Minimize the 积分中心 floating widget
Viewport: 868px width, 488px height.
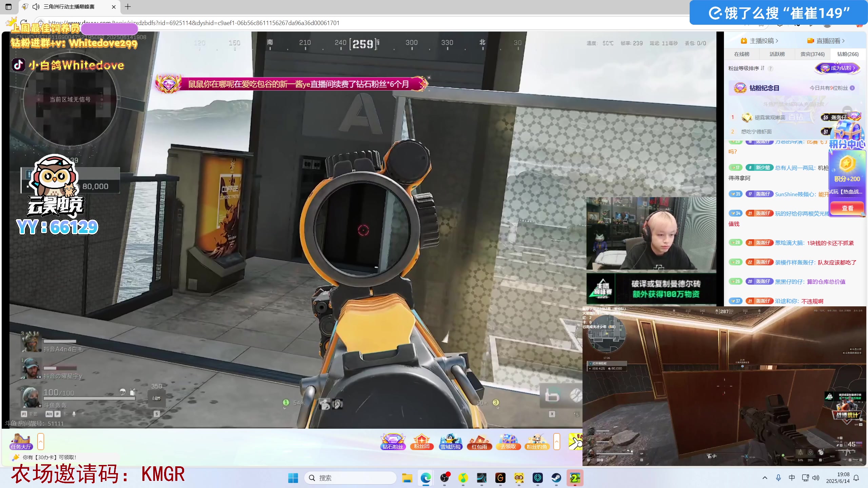pos(847,110)
